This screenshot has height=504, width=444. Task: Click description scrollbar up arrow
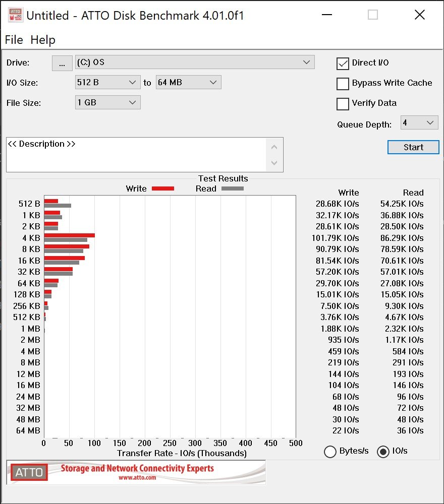[x=274, y=147]
